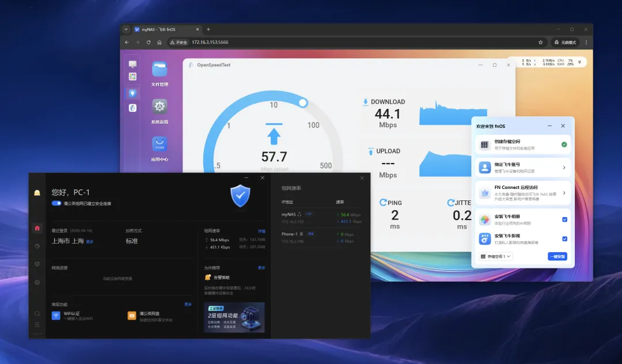Open the 蒲公英网盘 network disk icon
Viewport: 622px width, 364px height.
pyautogui.click(x=132, y=316)
